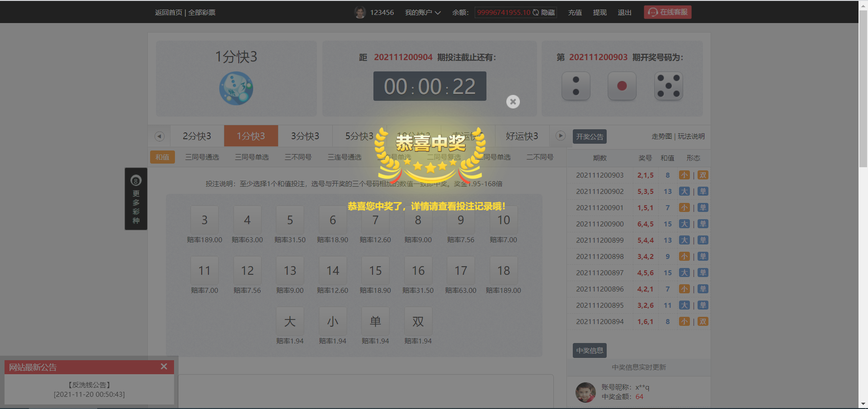Select sum value 10 bet tile
868x409 pixels.
[504, 220]
